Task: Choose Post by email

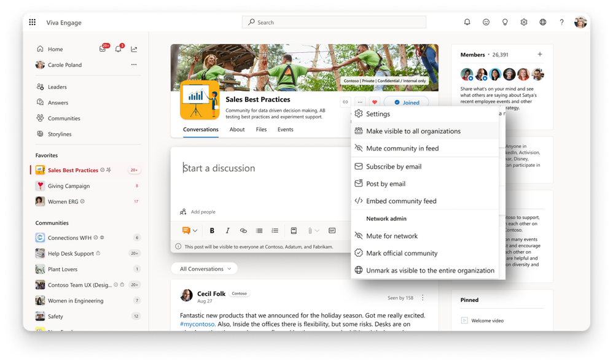Action: (425, 184)
